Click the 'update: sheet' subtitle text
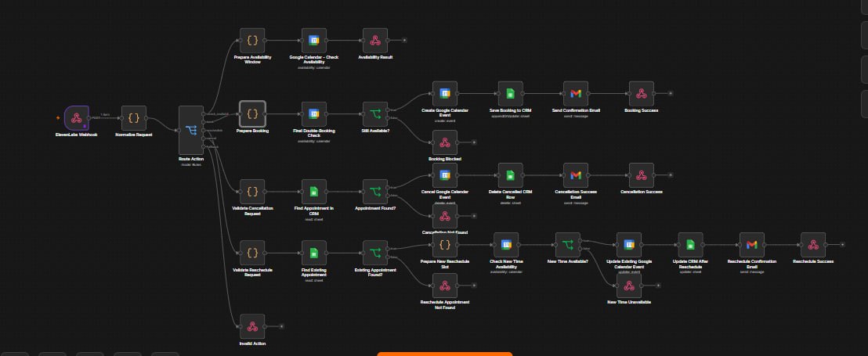Viewport: 868px width, 356px height. 690,272
